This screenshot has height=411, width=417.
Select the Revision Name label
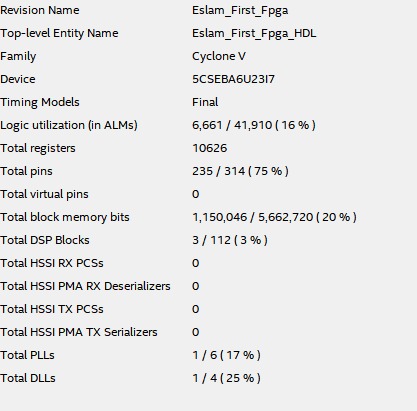40,10
